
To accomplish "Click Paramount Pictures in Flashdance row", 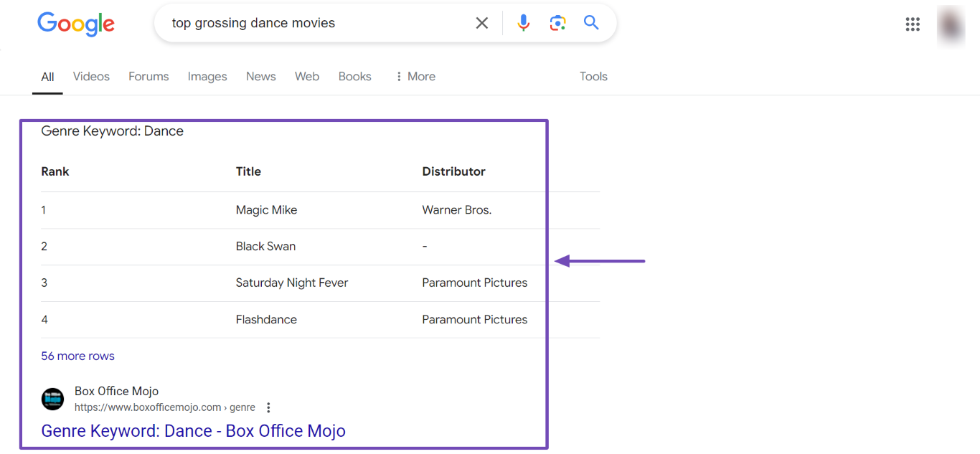I will pos(475,319).
